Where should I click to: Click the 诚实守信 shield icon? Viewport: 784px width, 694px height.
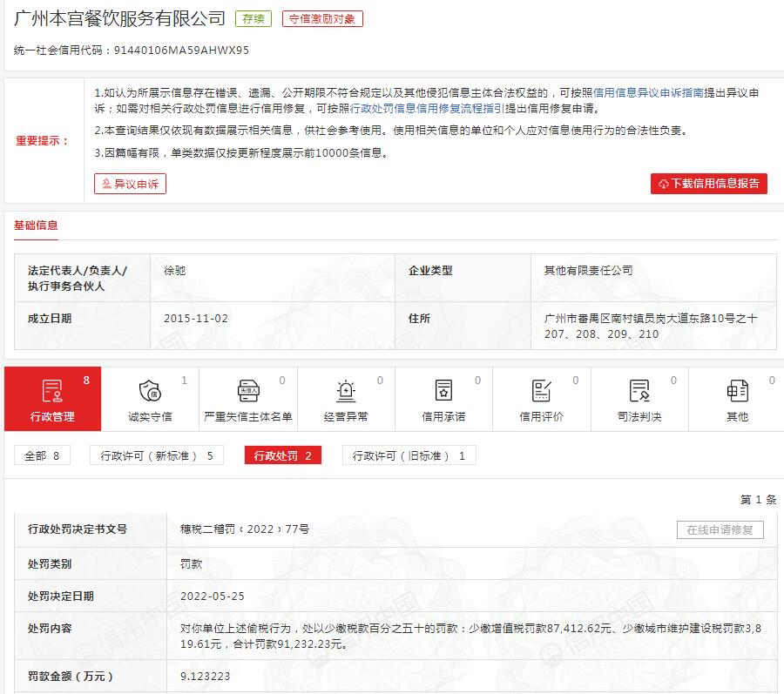(150, 391)
